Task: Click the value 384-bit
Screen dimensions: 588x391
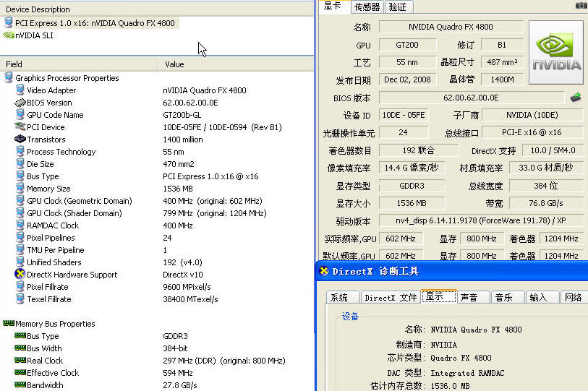Action: (175, 348)
